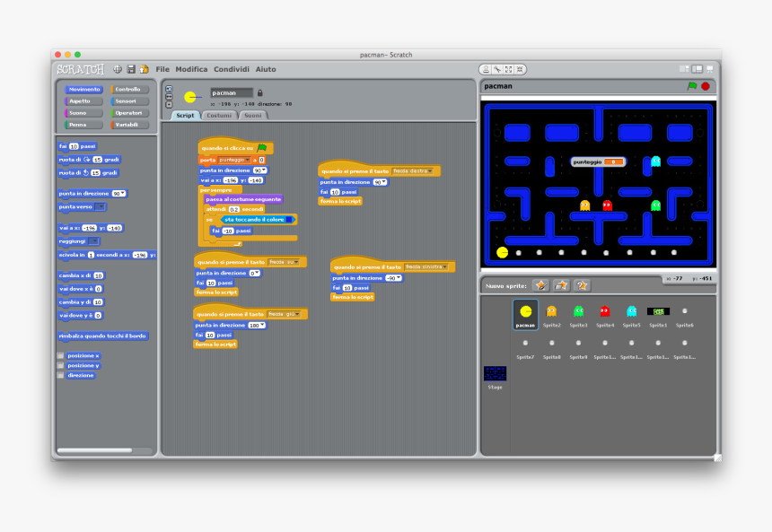
Task: Open 'freccia giù' key dropdown
Action: tap(284, 314)
